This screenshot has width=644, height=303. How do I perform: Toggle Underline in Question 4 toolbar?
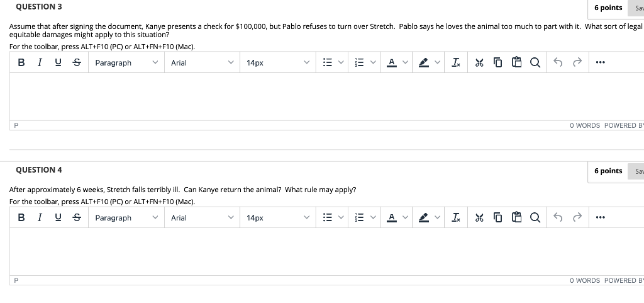click(58, 217)
